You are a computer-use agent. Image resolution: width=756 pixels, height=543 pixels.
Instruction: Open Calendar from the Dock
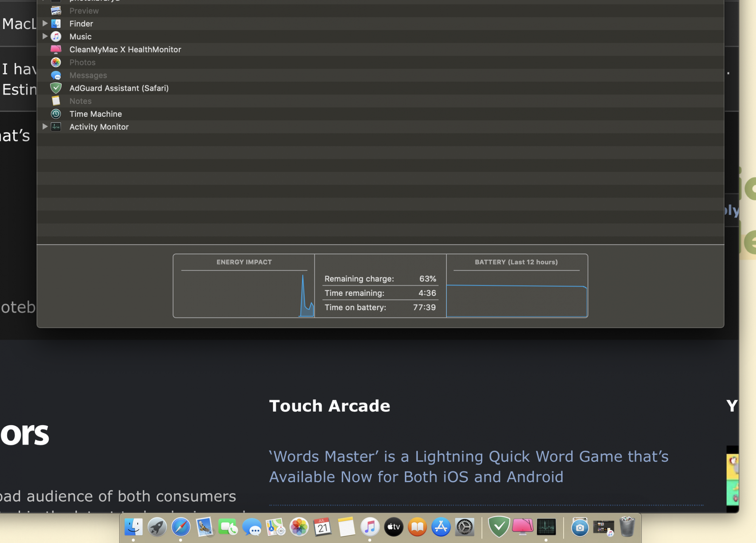click(x=322, y=527)
